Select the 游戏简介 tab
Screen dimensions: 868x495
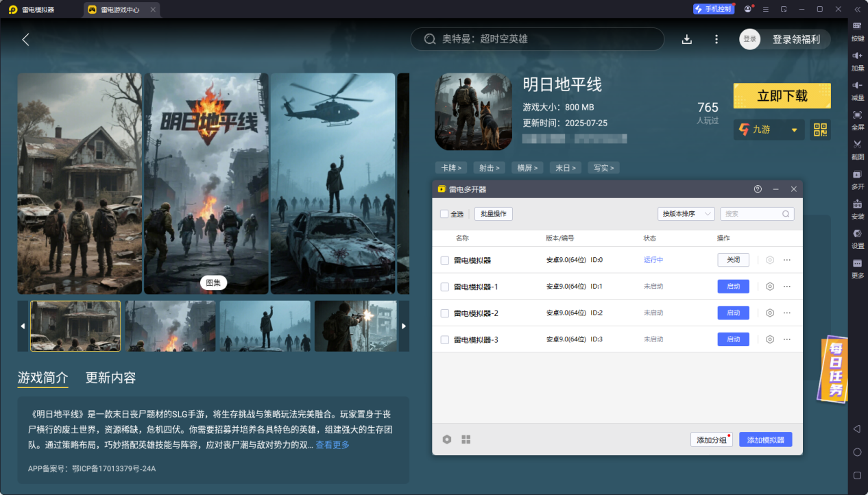43,378
